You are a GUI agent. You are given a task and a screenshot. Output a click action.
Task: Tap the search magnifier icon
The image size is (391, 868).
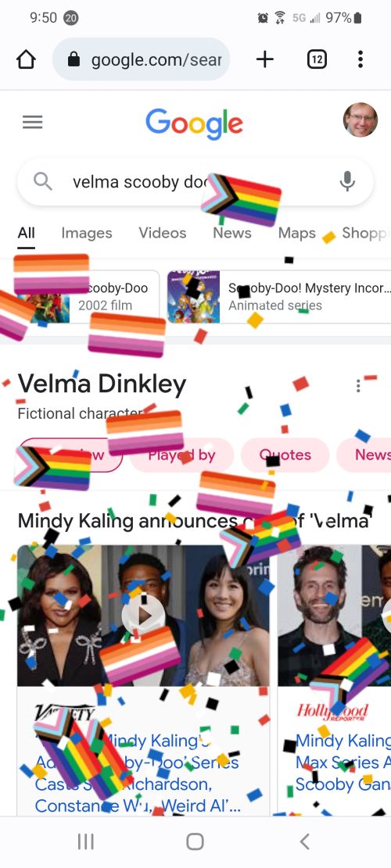(x=43, y=181)
